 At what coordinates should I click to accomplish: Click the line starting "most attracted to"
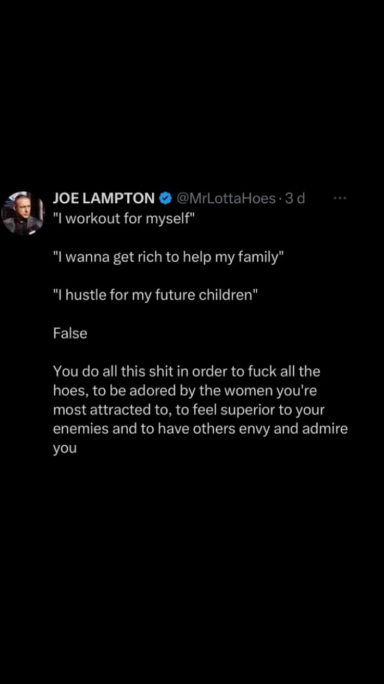(x=189, y=410)
